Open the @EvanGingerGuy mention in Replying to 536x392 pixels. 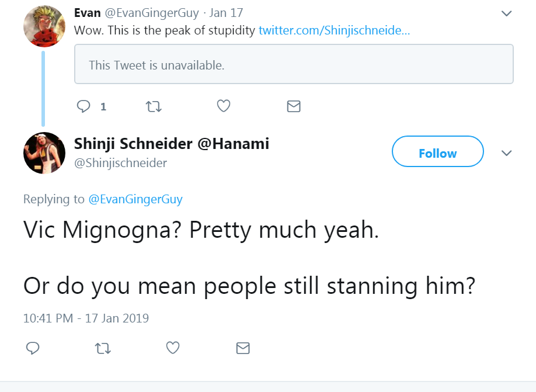(x=135, y=199)
